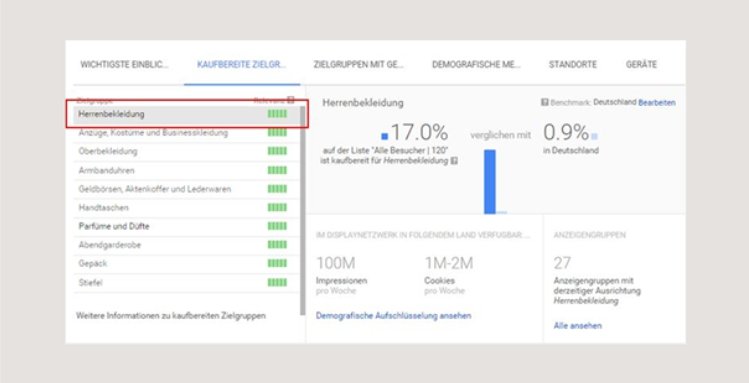Click blue legend square beside 17.0%
The width and height of the screenshot is (749, 383).
click(x=385, y=136)
